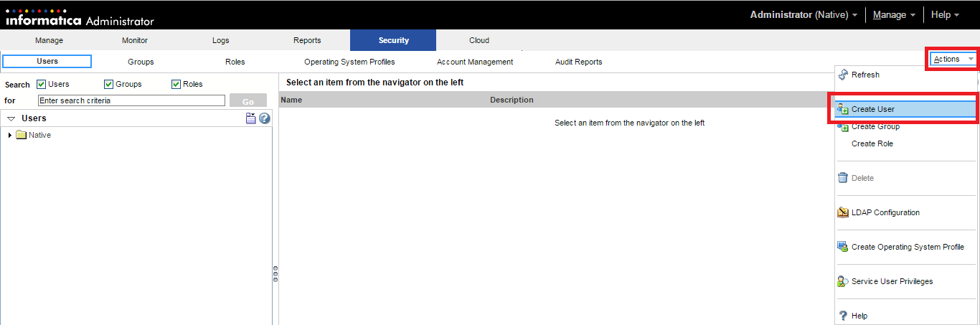This screenshot has height=325, width=980.
Task: Open the Actions dropdown menu
Action: [x=953, y=59]
